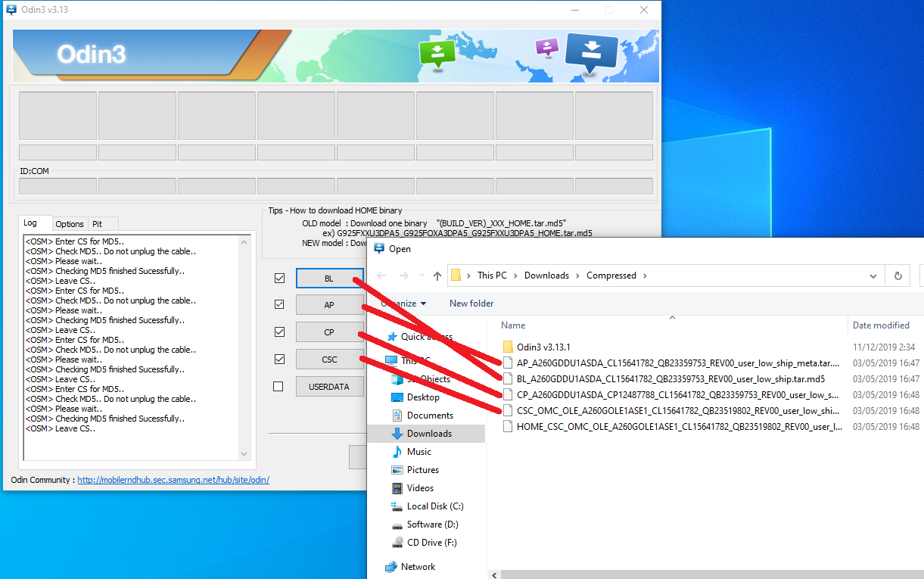This screenshot has height=579, width=924.
Task: Click the BL file button in Odin3
Action: (329, 279)
